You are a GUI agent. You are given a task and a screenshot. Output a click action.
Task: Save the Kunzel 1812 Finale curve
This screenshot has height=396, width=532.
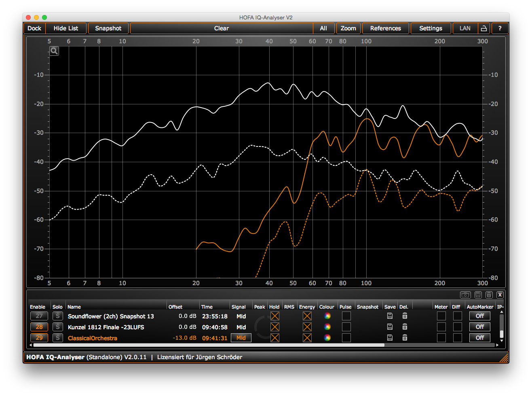click(390, 327)
